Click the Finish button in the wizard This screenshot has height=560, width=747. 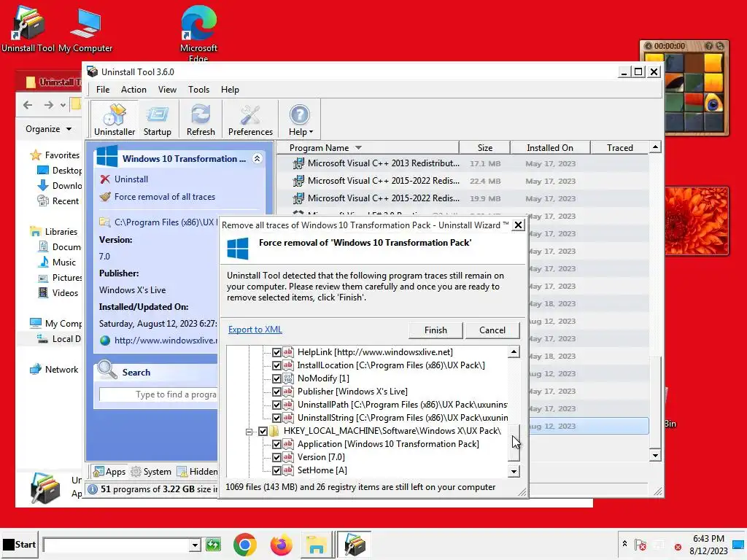(x=436, y=330)
